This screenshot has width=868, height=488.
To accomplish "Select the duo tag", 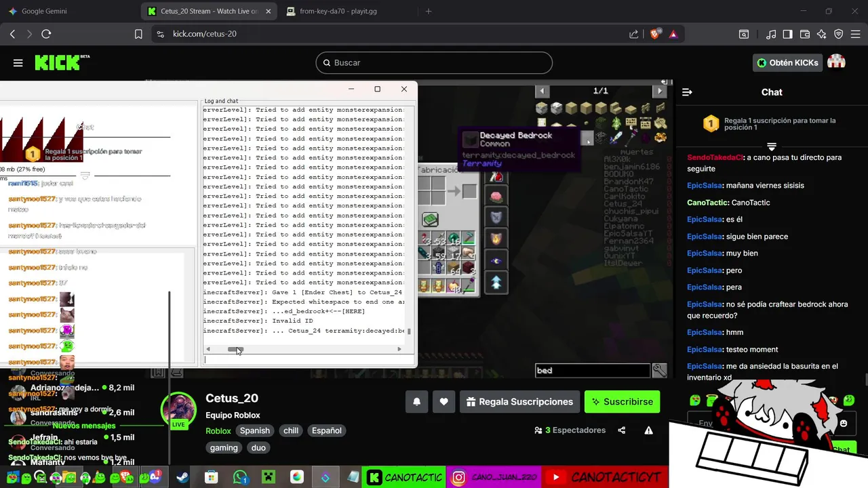I will (258, 447).
